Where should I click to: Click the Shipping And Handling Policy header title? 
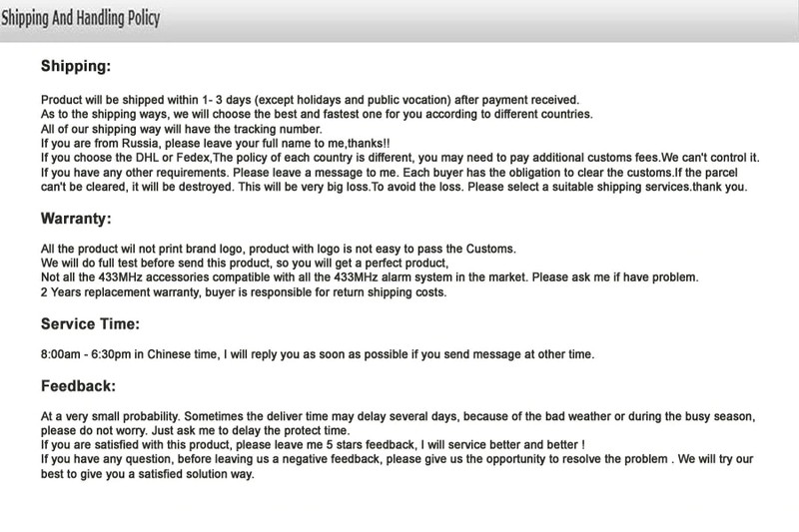click(x=80, y=19)
